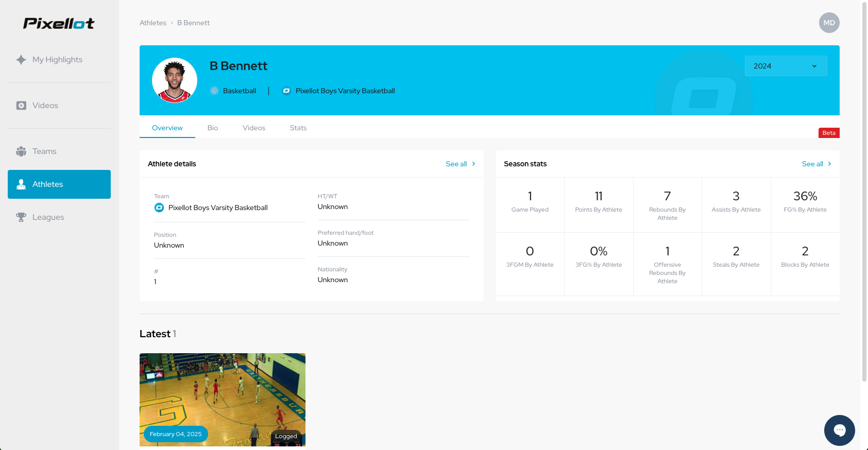Click the page vertical scrollbar
Screen dimensions: 868x450
(864, 192)
